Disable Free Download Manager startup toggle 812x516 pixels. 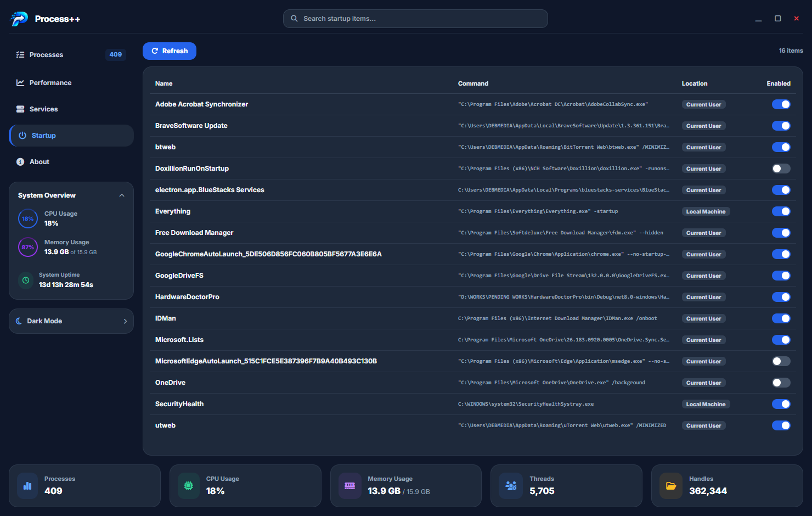781,233
